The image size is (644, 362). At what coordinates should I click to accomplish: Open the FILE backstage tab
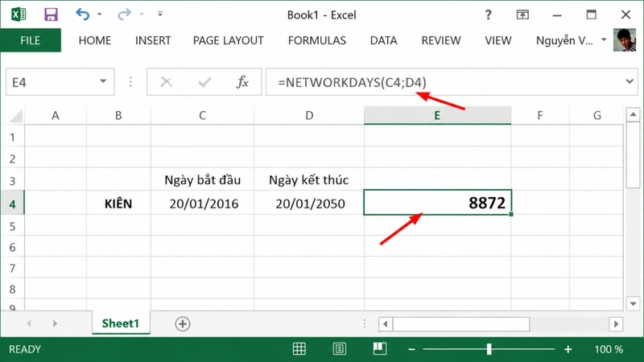(x=31, y=40)
